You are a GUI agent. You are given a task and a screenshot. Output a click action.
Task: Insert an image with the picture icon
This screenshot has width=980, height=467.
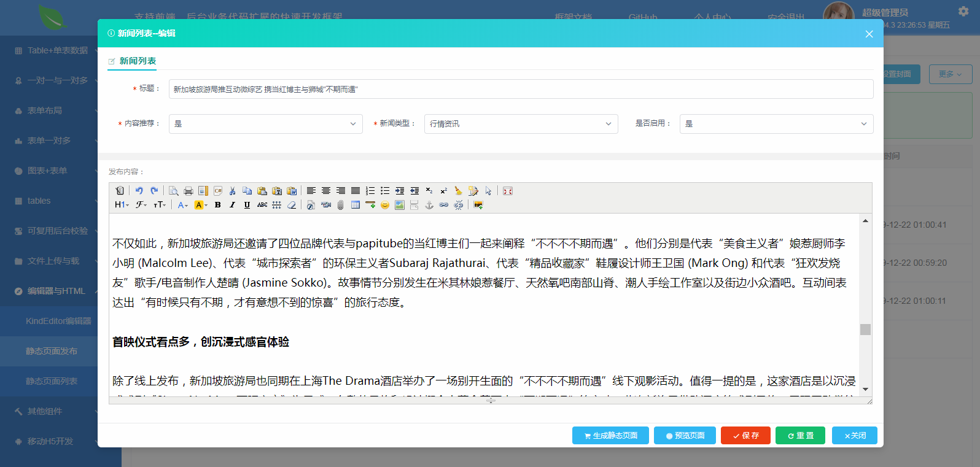(x=400, y=205)
